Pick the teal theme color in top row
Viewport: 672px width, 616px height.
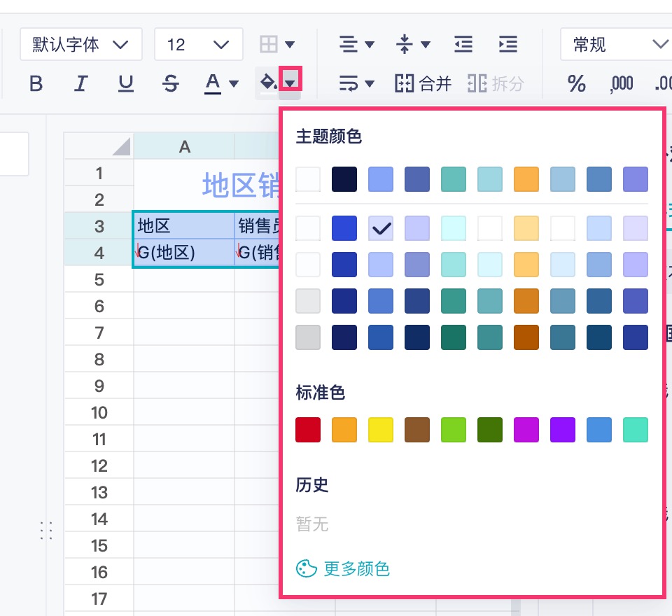tap(454, 178)
